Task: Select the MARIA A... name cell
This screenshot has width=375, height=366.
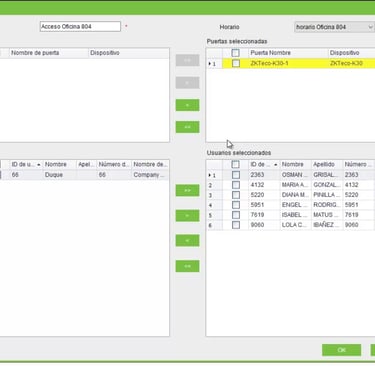Action: pos(295,185)
